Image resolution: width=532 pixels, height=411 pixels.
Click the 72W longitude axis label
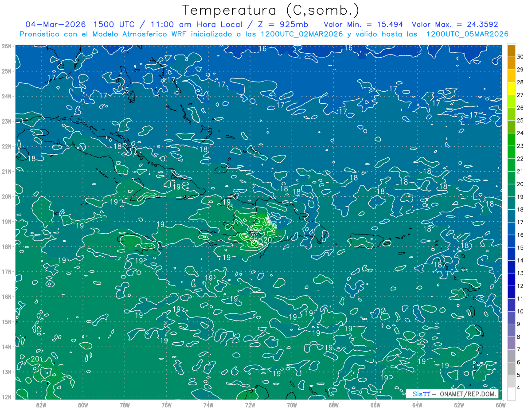pyautogui.click(x=250, y=405)
